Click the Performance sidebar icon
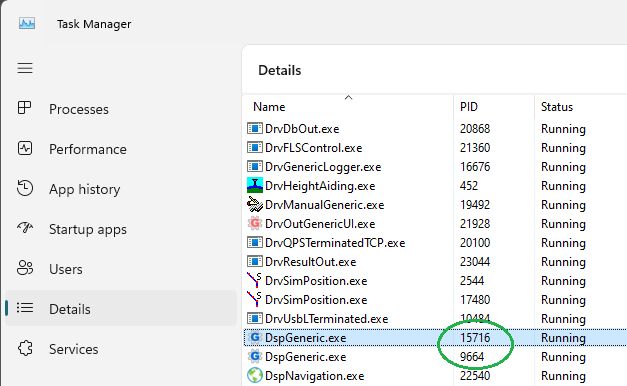The image size is (627, 386). pos(25,148)
